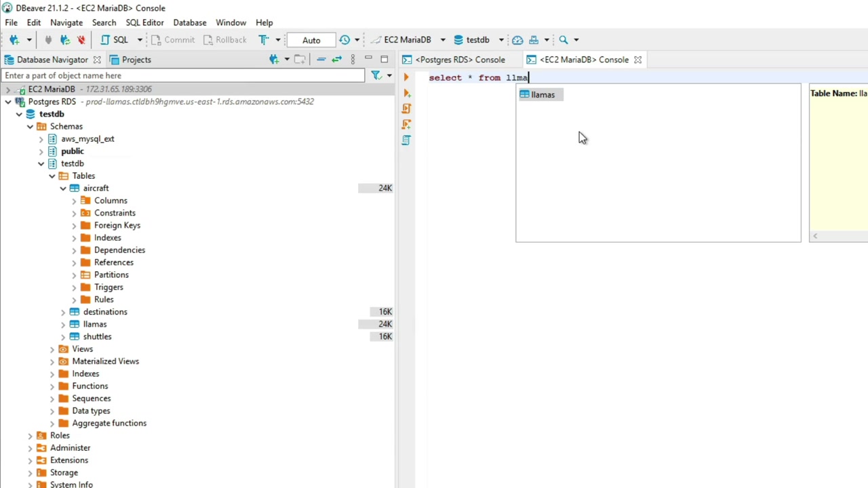Expand the aws_mysql_ext schema
868x488 pixels.
[x=41, y=139]
